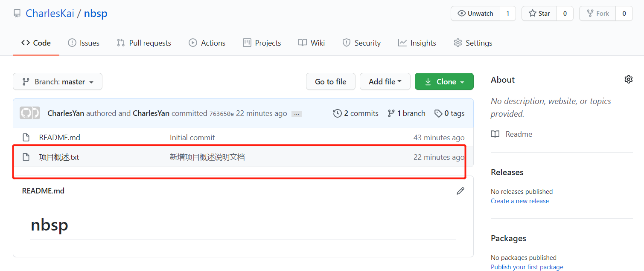This screenshot has width=644, height=271.
Task: Open the watchers count 1
Action: pyautogui.click(x=508, y=13)
